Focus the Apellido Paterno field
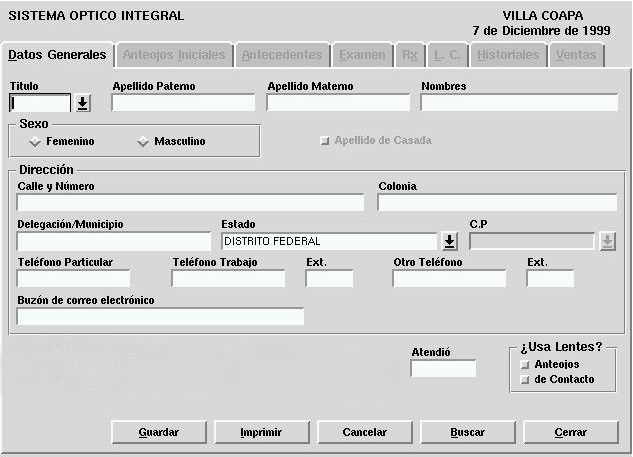The height and width of the screenshot is (457, 633). 183,103
